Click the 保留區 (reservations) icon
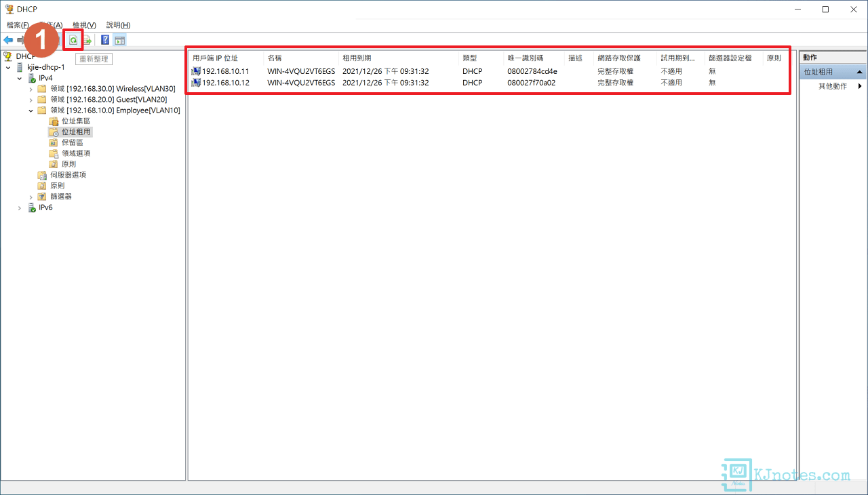The image size is (868, 495). click(54, 142)
